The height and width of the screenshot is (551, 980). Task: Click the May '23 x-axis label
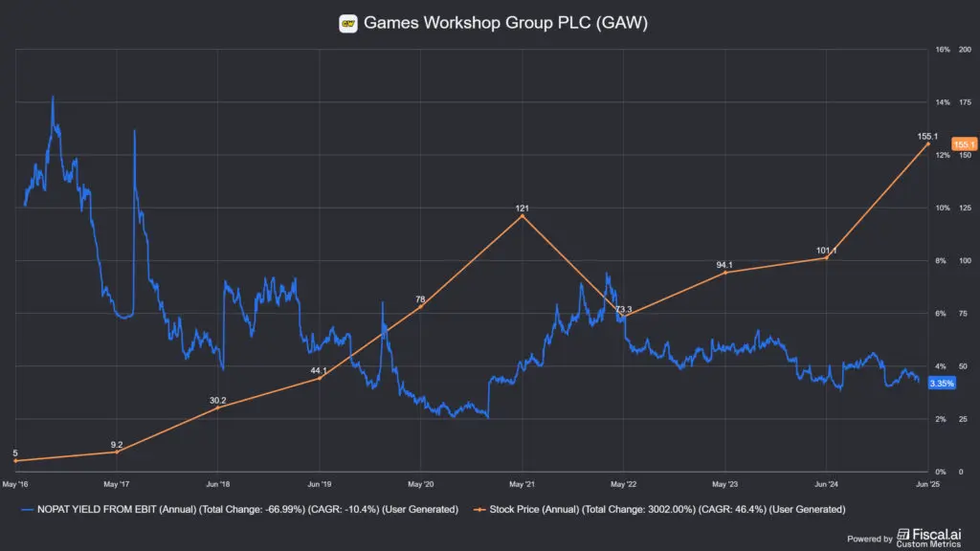(725, 484)
